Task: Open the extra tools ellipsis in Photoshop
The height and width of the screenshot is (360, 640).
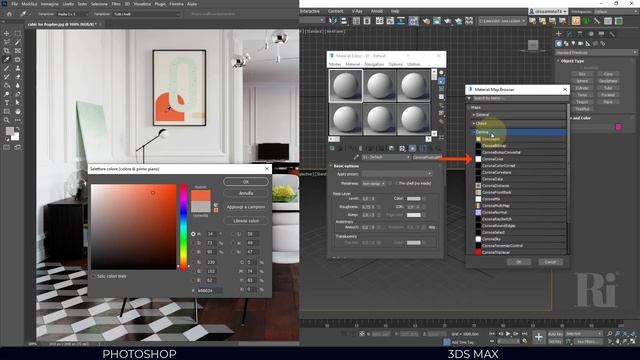Action: (18, 120)
